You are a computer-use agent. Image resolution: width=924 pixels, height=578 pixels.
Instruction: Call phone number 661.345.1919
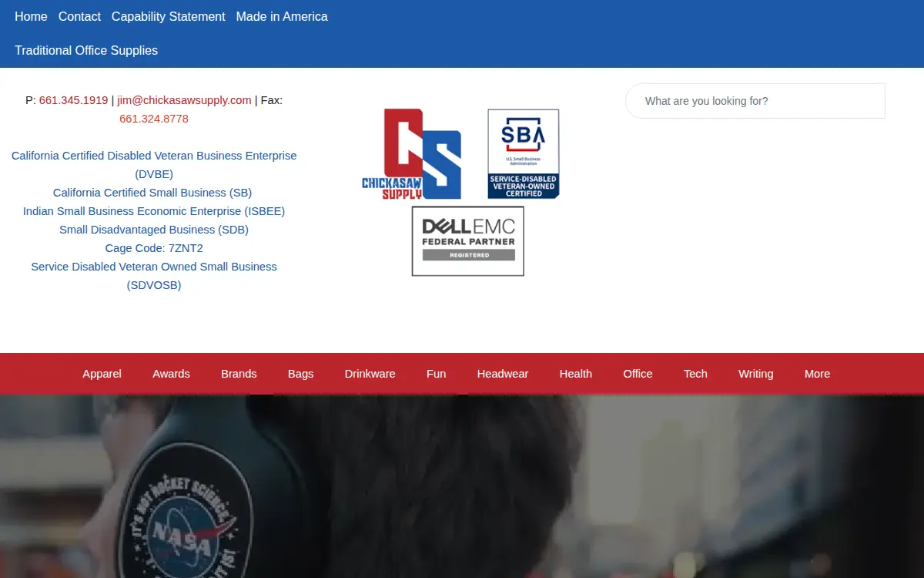point(74,100)
